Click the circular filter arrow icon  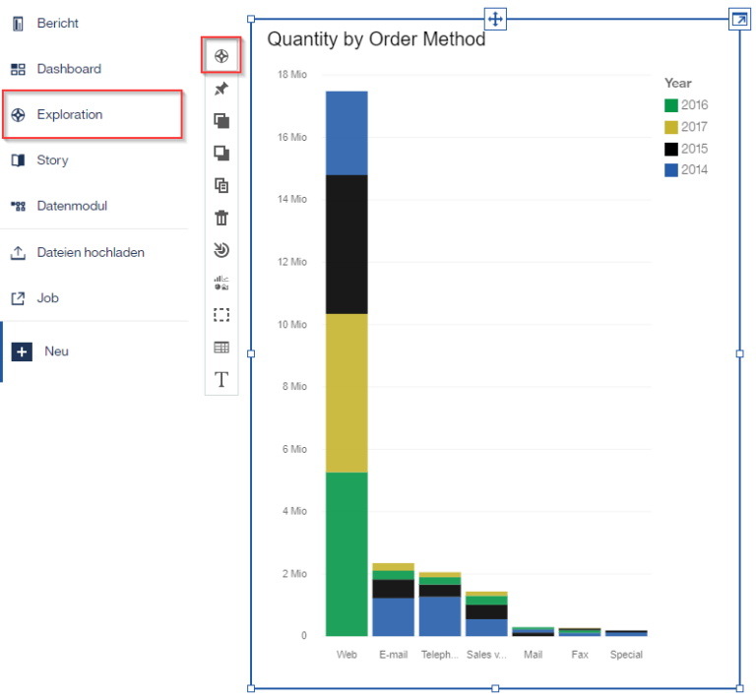pos(221,250)
